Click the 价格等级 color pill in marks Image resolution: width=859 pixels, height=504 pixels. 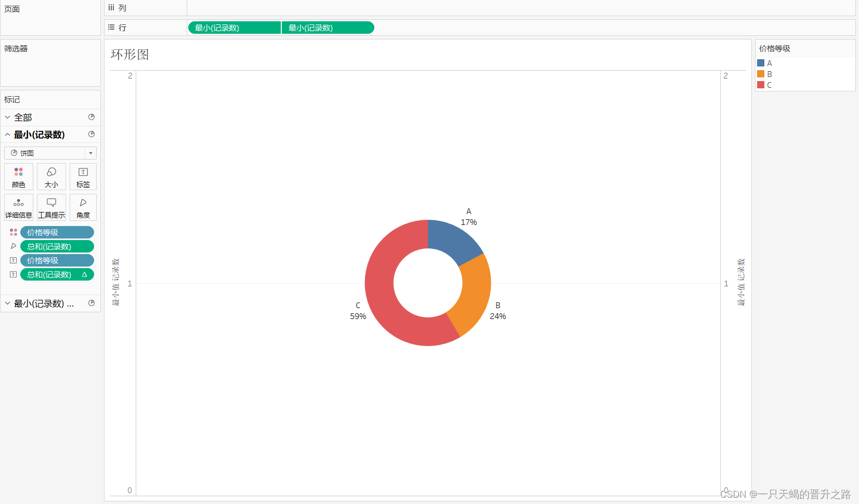[57, 232]
